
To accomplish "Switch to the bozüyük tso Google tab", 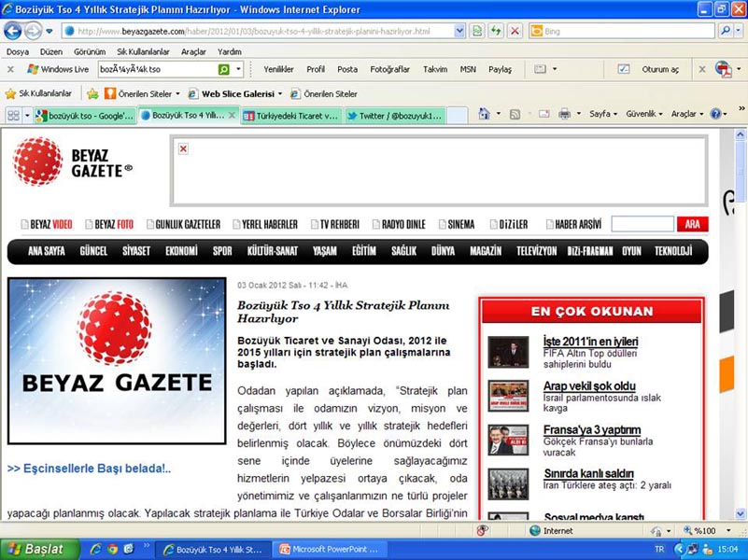I will pyautogui.click(x=85, y=116).
